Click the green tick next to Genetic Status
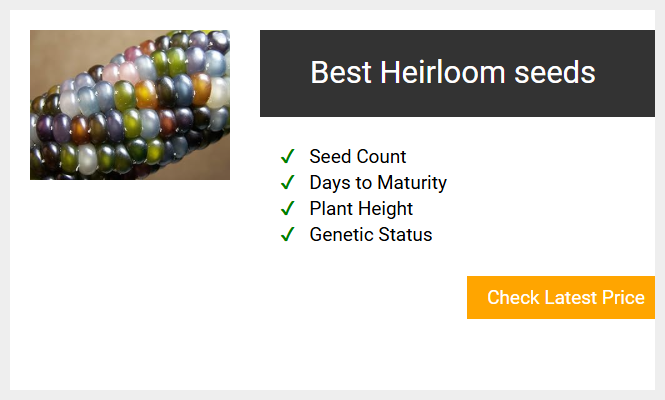665x400 pixels. [288, 234]
